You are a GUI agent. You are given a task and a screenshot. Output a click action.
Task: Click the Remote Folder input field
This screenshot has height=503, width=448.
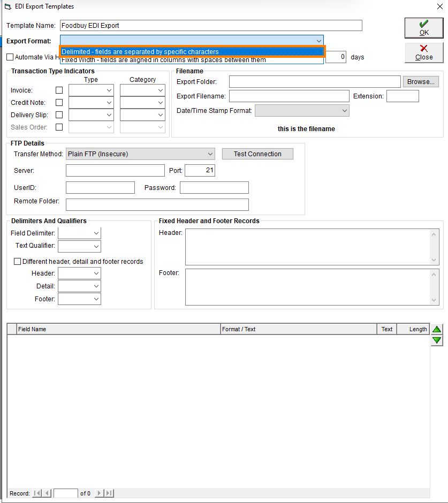pyautogui.click(x=157, y=204)
